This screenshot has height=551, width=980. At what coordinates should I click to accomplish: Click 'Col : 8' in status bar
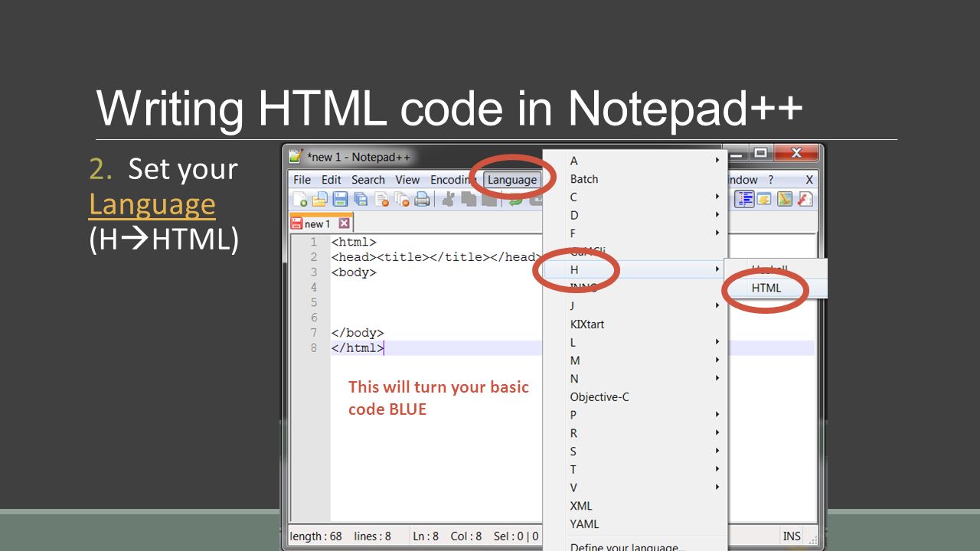coord(466,536)
